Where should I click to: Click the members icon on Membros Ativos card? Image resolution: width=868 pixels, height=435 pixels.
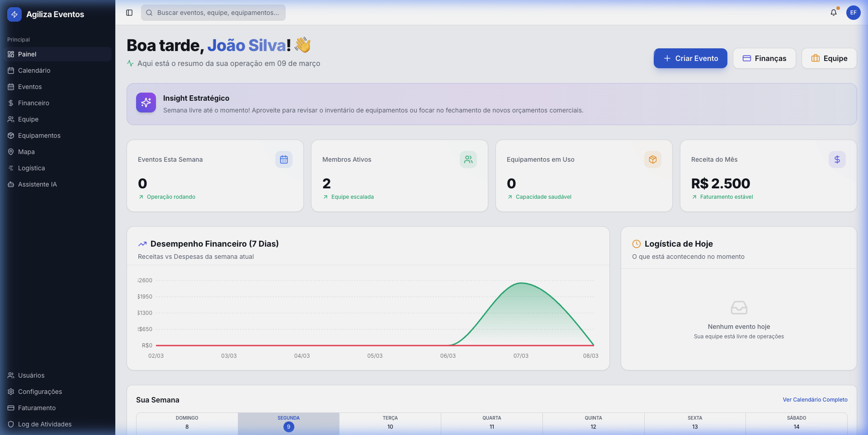468,159
